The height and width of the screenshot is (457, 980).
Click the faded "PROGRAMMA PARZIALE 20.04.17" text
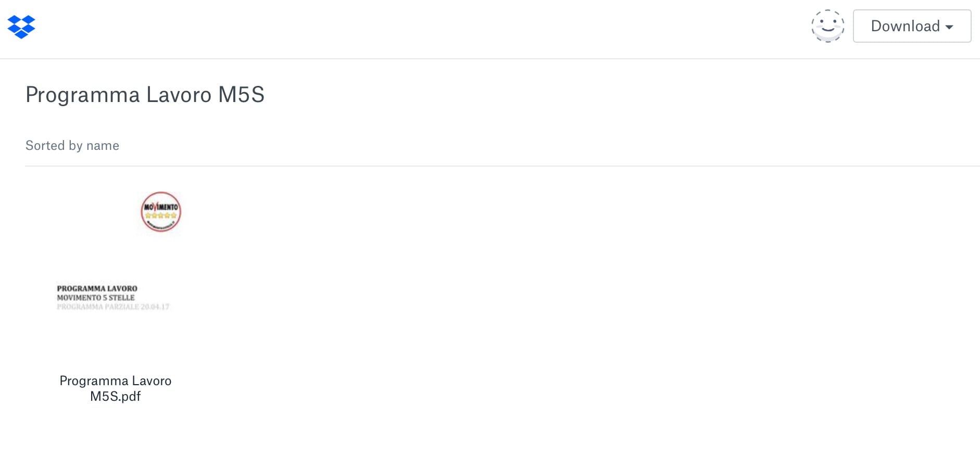(113, 307)
